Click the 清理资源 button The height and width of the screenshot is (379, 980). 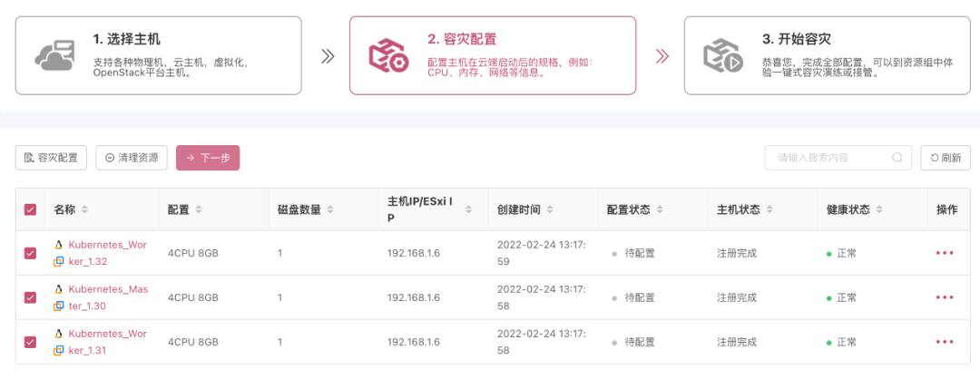132,158
